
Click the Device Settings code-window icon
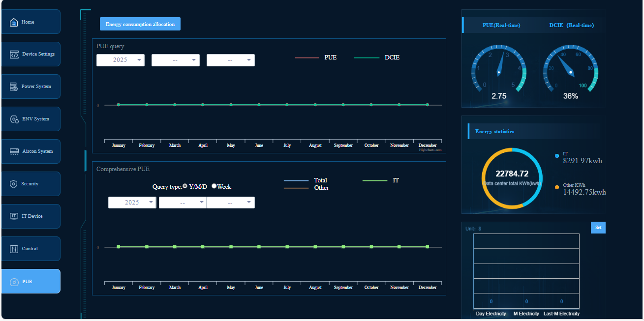click(x=14, y=54)
